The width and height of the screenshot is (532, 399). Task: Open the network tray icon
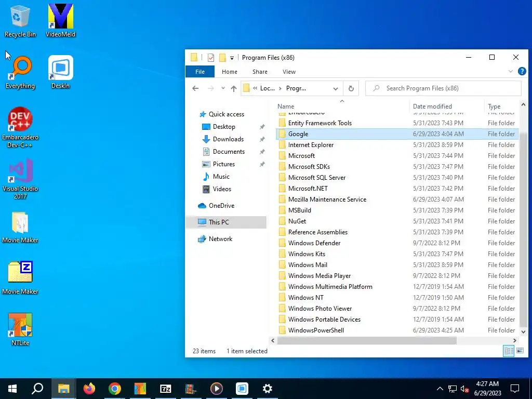453,389
